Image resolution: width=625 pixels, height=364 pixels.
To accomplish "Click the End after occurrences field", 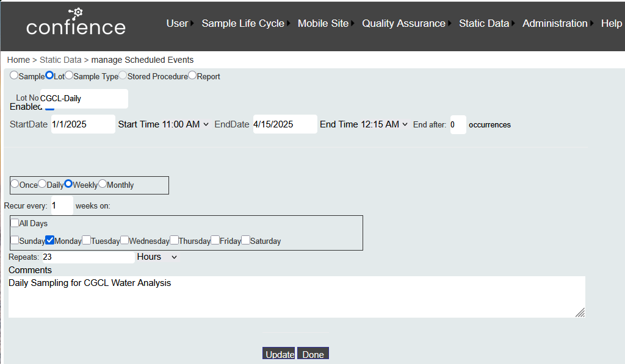I will [x=458, y=124].
